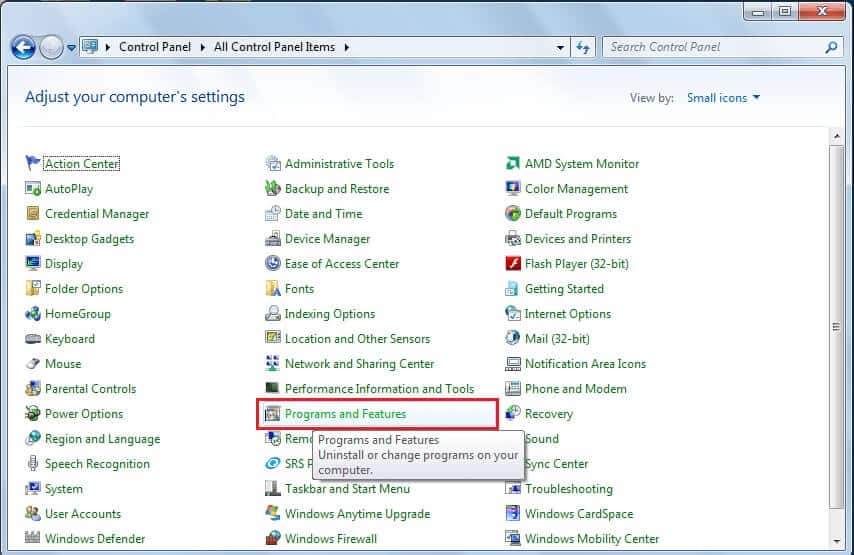This screenshot has height=555, width=854.
Task: Click the Mouse icon
Action: tap(33, 363)
